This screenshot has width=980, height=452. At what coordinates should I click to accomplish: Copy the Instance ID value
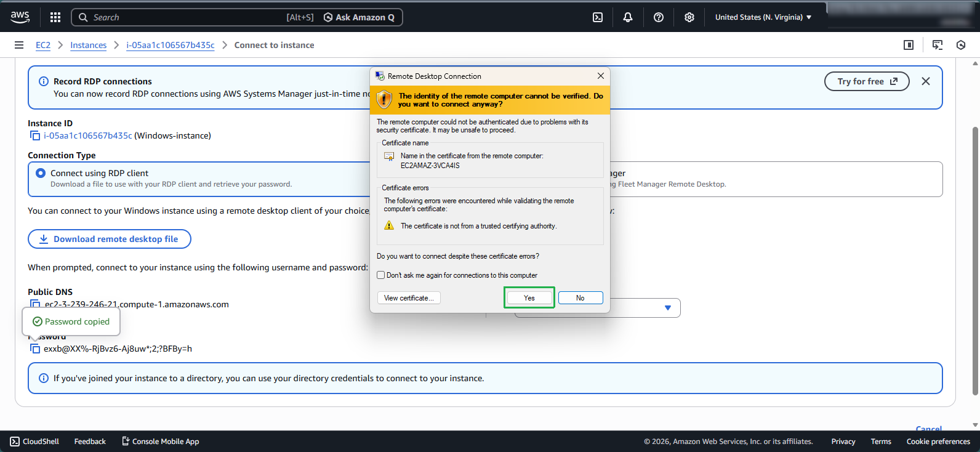pos(35,135)
